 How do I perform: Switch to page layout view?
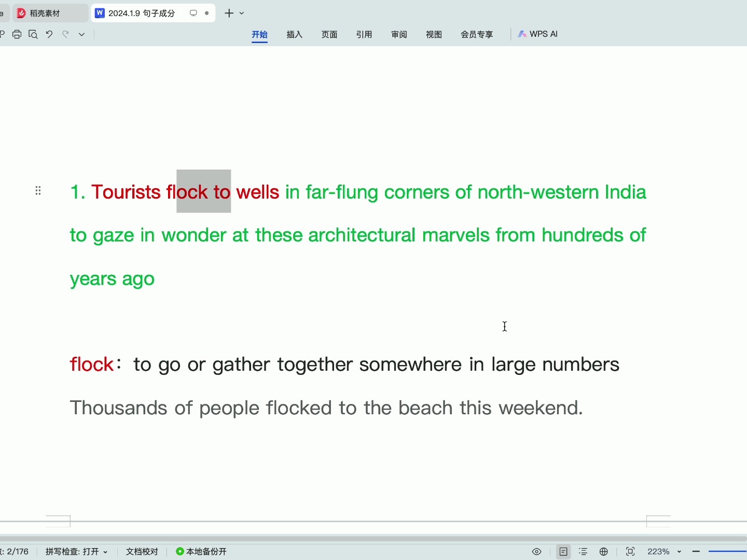coord(563,552)
